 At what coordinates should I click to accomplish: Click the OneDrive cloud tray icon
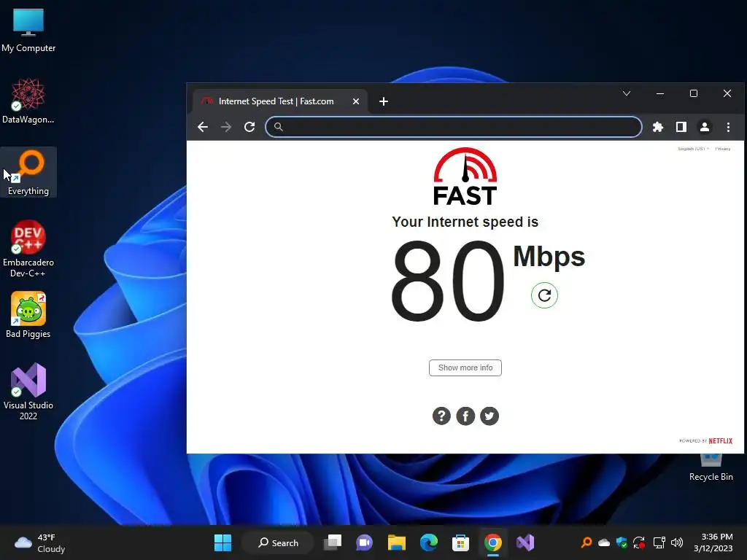point(603,542)
